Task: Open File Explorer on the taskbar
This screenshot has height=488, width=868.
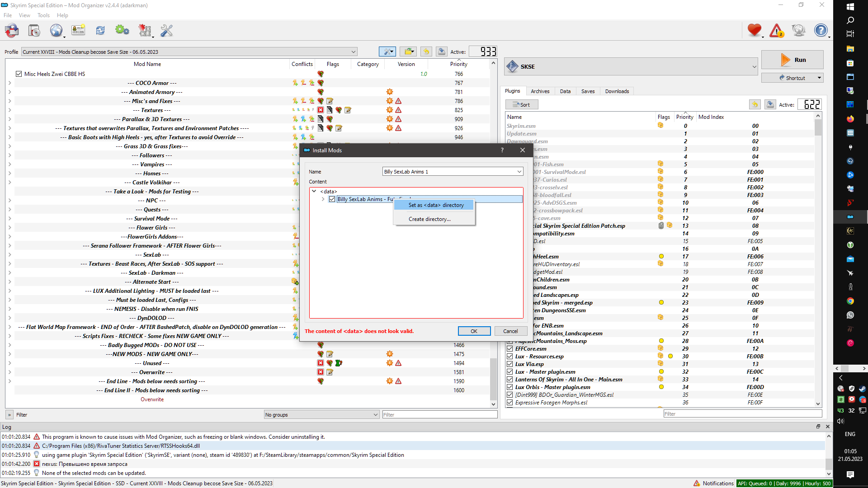Action: tap(850, 48)
